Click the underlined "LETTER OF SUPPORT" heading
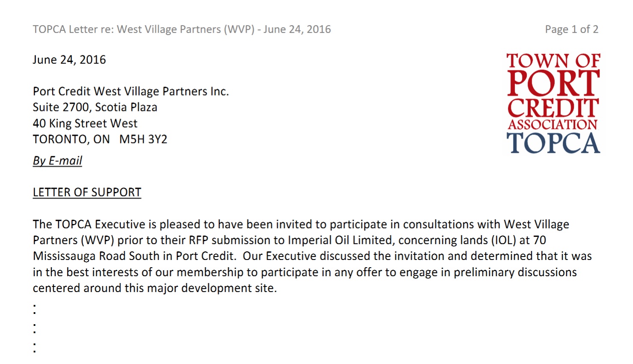Screen dimensions: 633x364 (x=87, y=192)
